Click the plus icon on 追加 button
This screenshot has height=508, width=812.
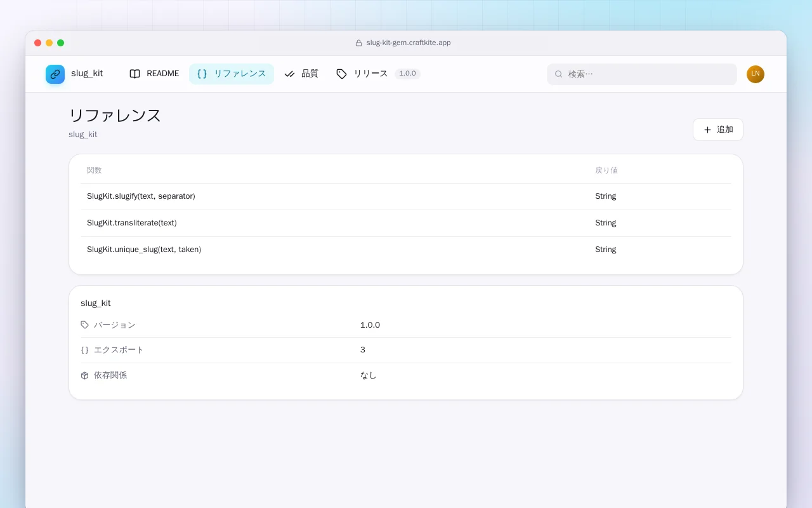pyautogui.click(x=707, y=130)
